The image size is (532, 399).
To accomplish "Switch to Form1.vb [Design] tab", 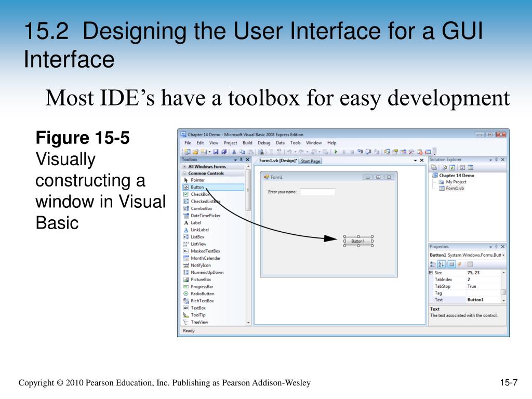I will (278, 161).
